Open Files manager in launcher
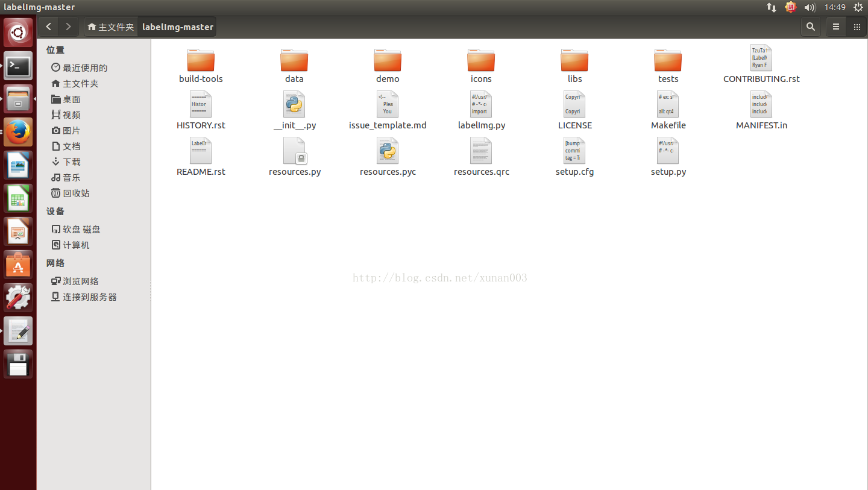 18,99
